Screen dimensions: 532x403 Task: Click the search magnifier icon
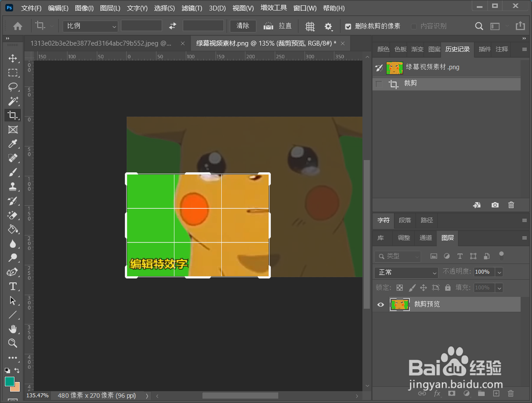pos(479,26)
